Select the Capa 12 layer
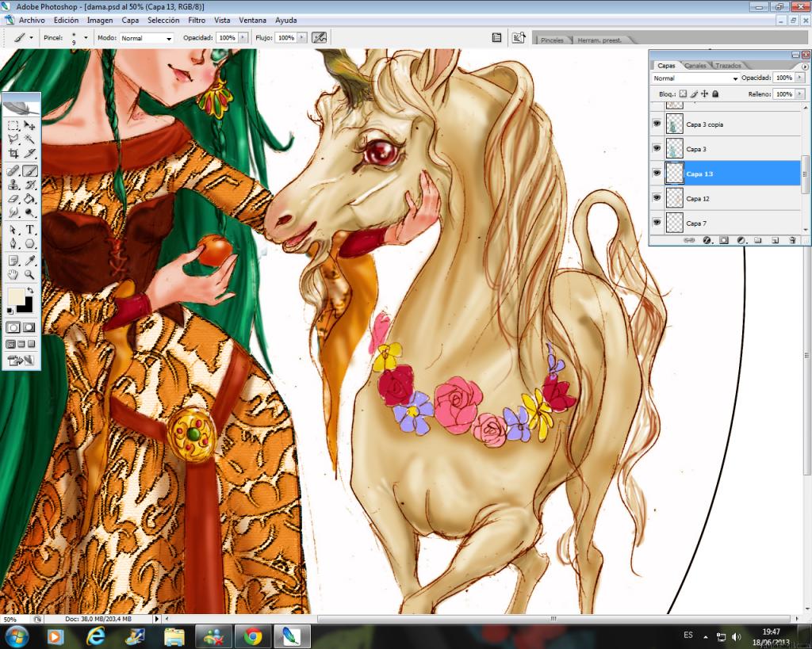 (x=732, y=198)
